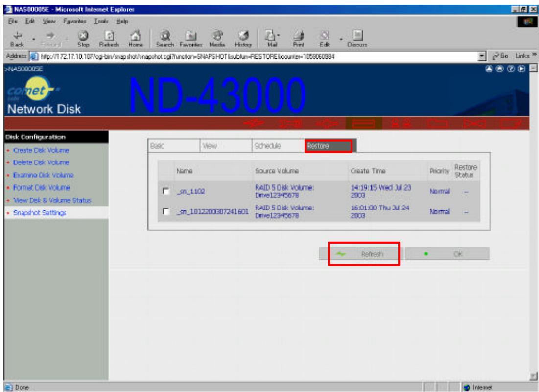Open Delete Disk Volume link

coord(41,162)
